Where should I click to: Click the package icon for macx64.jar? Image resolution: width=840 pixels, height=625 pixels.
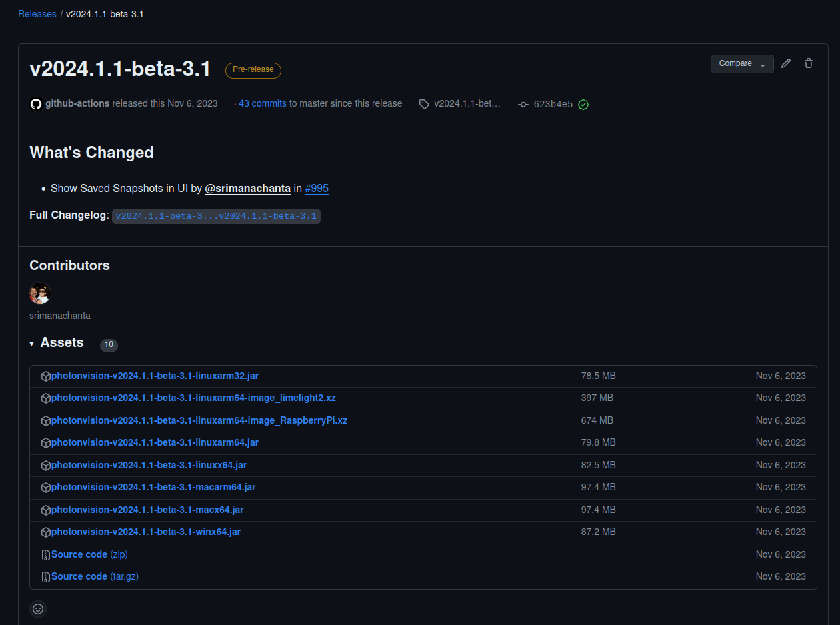coord(46,510)
